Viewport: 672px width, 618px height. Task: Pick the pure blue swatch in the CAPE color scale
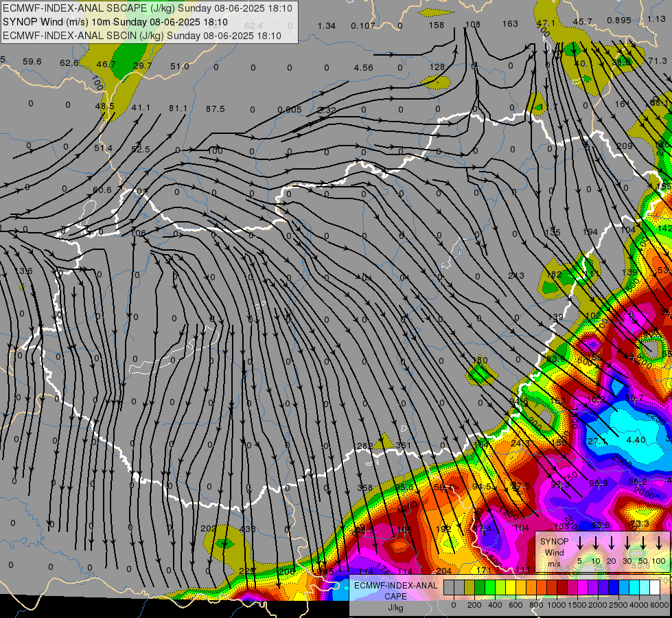[614, 588]
